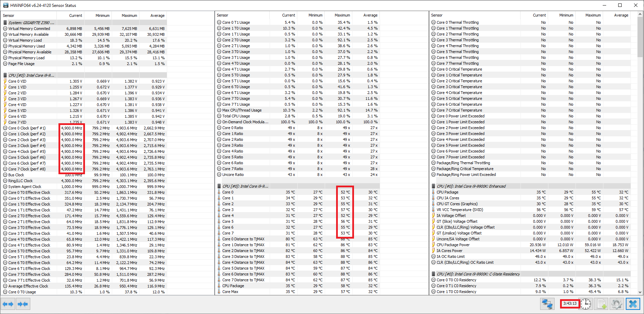Close sensors using the blue X button
The image size is (644, 314).
[633, 304]
